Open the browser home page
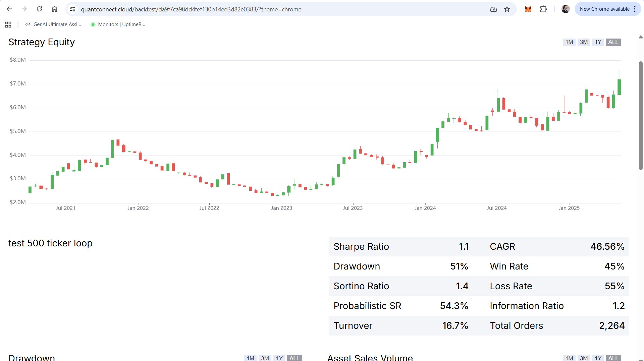Image resolution: width=644 pixels, height=361 pixels. point(54,9)
